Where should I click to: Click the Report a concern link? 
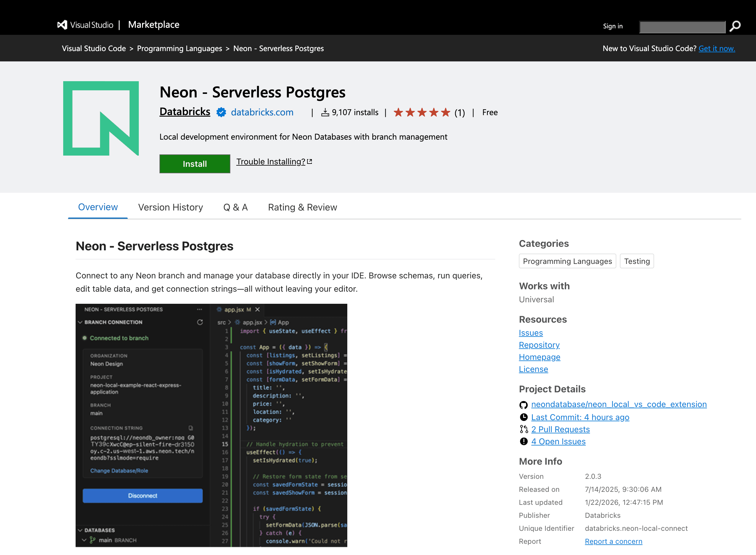pos(613,541)
